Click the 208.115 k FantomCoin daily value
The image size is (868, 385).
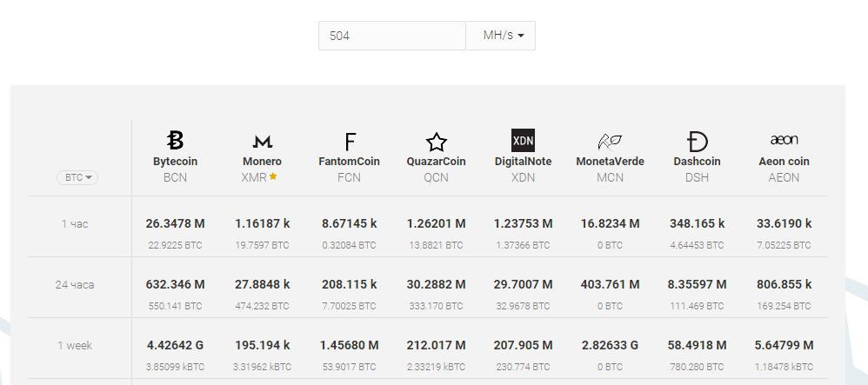(350, 285)
